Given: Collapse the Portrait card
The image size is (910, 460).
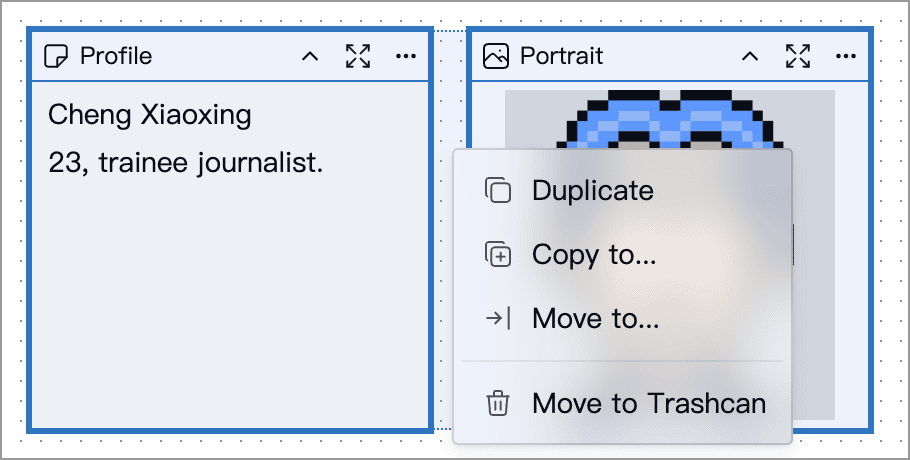Looking at the screenshot, I should pyautogui.click(x=750, y=56).
